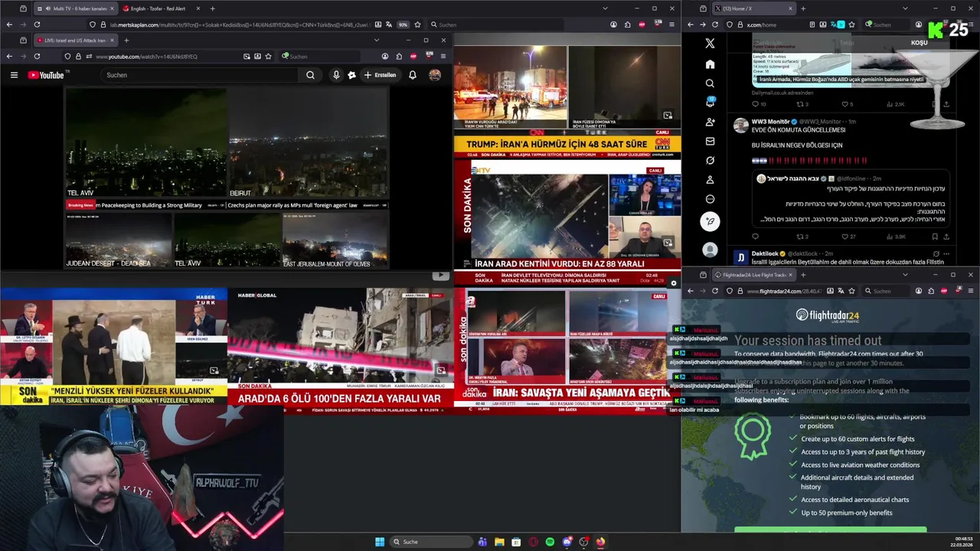980x551 pixels.
Task: List all tabs in Multi TV window
Action: [605, 8]
